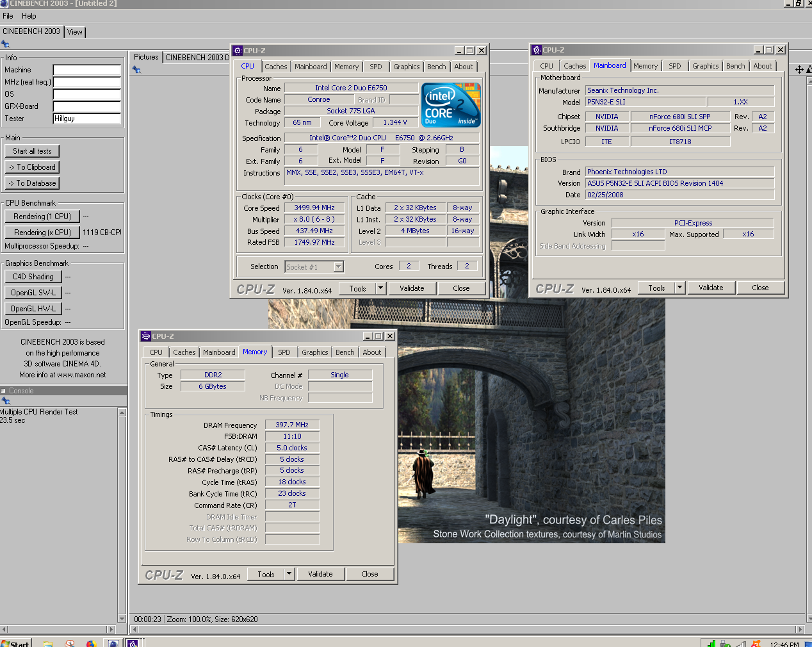Click the taskbar clock showing 12:46 PM
Viewport: 812px width, 647px height.
[x=784, y=644]
